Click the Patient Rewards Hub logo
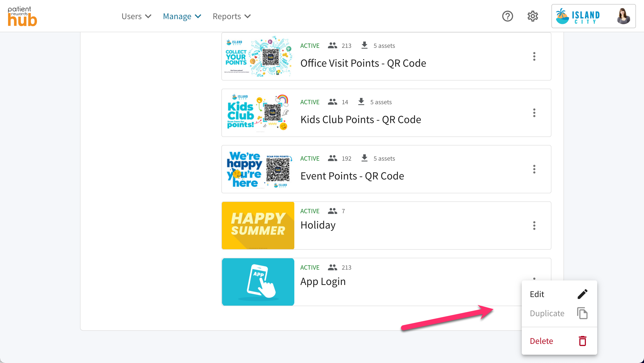Screen dimensions: 644x363 22,16
